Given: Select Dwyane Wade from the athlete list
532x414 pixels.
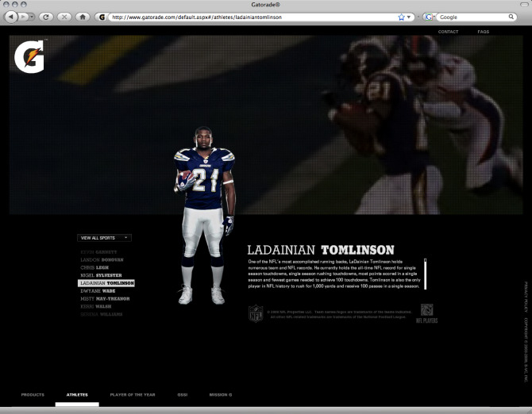Looking at the screenshot, I should click(x=105, y=291).
